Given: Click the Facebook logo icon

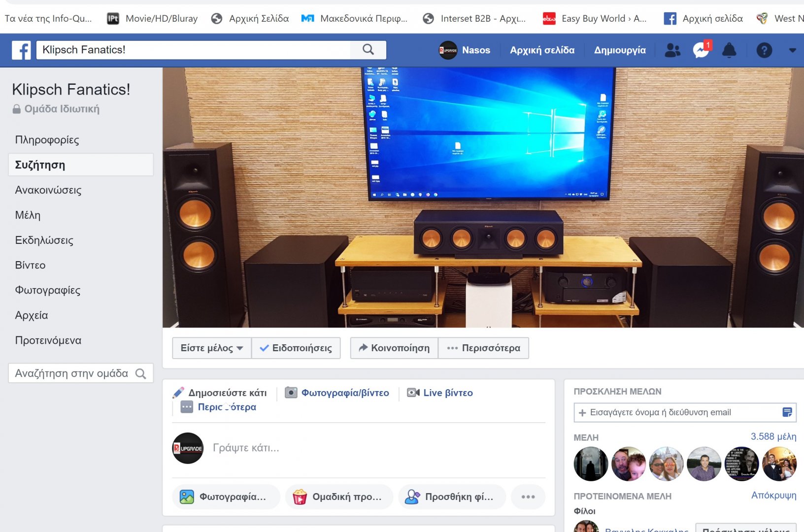Looking at the screenshot, I should (21, 50).
